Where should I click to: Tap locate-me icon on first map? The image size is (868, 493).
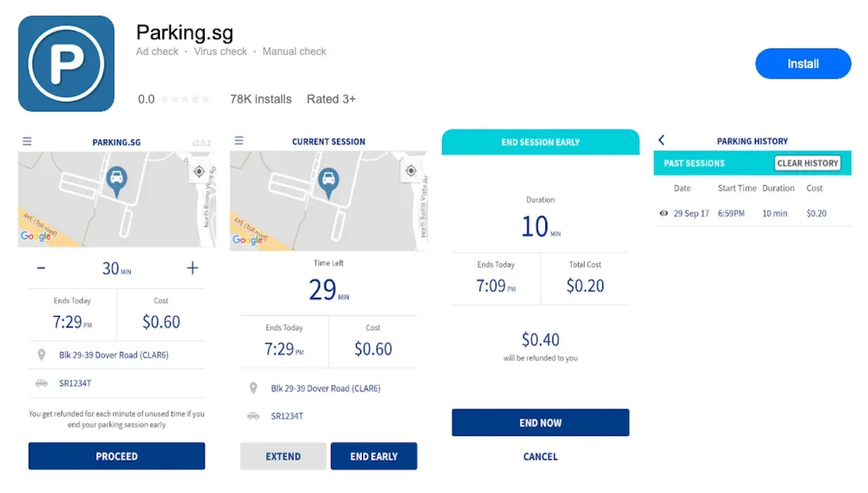click(199, 171)
